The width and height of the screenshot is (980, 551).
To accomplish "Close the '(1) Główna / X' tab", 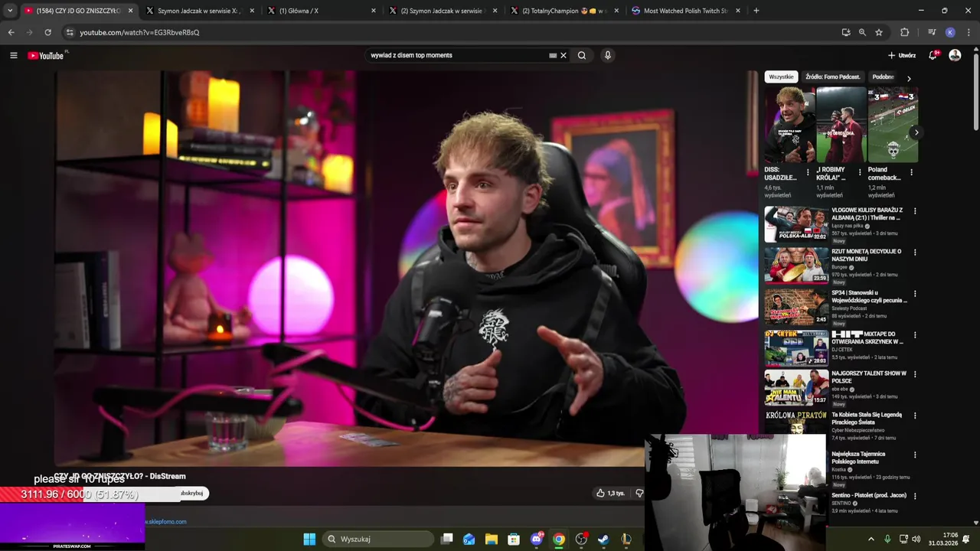I will click(x=374, y=11).
